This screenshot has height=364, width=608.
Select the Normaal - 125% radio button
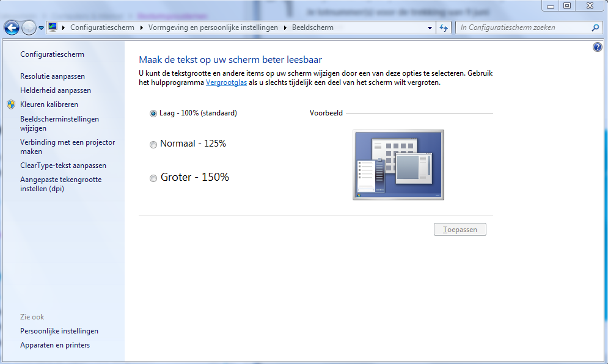click(153, 144)
